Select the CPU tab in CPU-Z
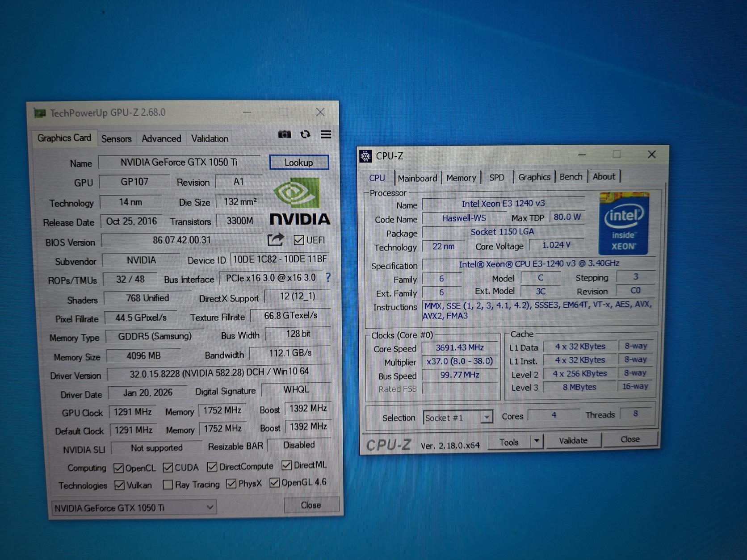The image size is (747, 560). 377,178
